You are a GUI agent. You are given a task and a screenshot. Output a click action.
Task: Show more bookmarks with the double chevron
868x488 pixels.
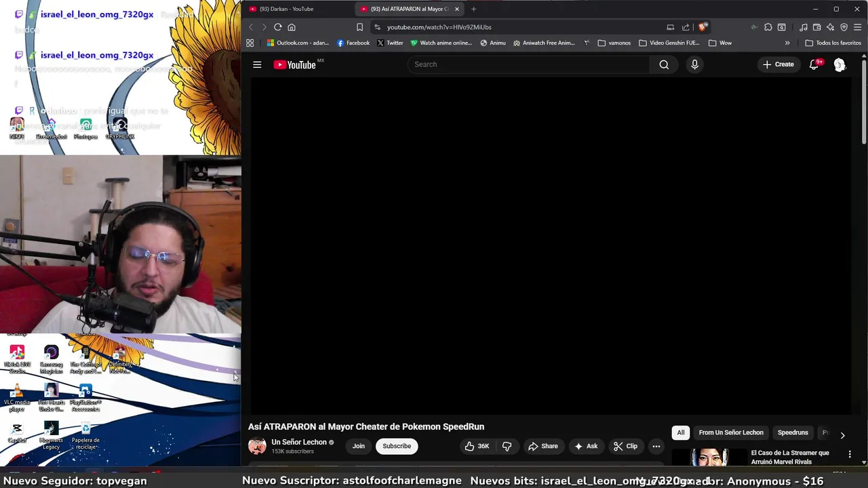tap(787, 43)
